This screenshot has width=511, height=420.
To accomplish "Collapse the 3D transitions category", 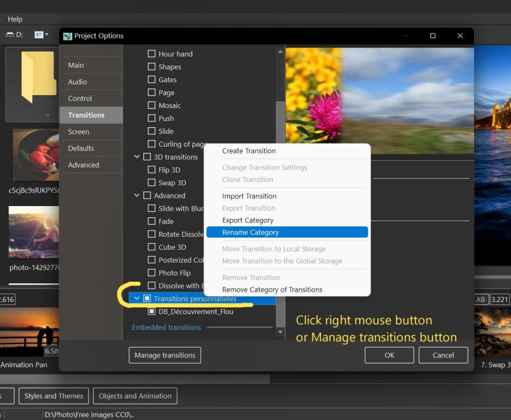I will pyautogui.click(x=137, y=157).
